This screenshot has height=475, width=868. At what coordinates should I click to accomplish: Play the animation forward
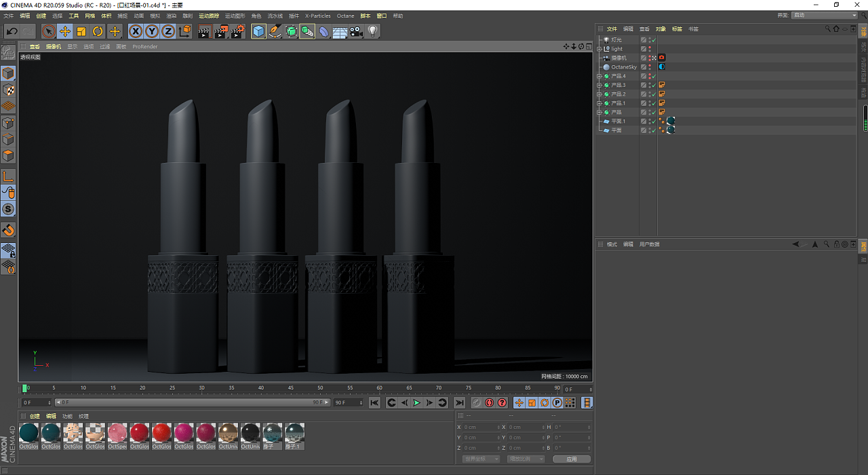[417, 403]
